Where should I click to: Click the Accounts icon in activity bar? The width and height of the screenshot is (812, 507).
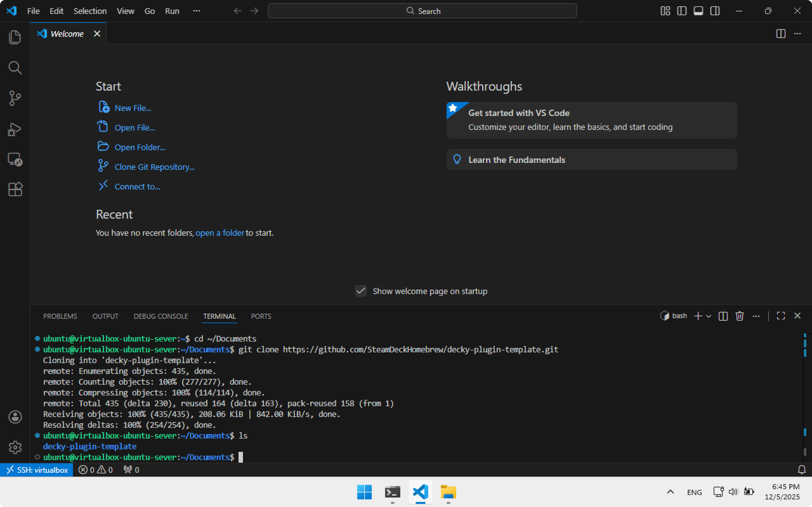[x=15, y=417]
